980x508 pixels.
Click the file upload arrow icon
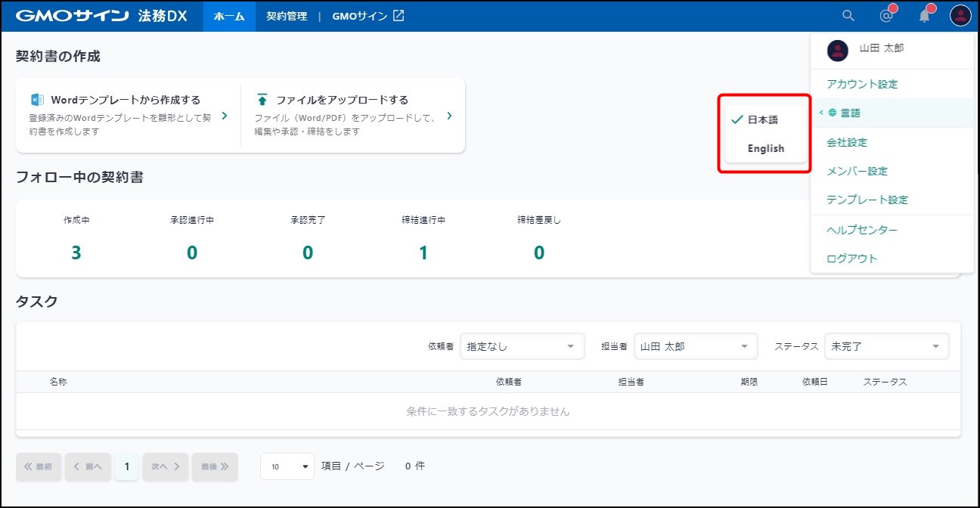pos(262,100)
